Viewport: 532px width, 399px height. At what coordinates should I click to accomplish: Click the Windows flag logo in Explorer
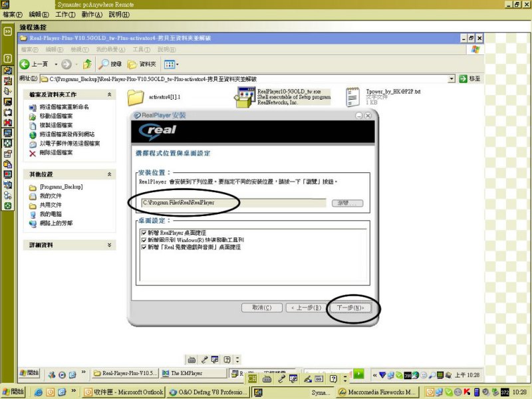click(475, 49)
